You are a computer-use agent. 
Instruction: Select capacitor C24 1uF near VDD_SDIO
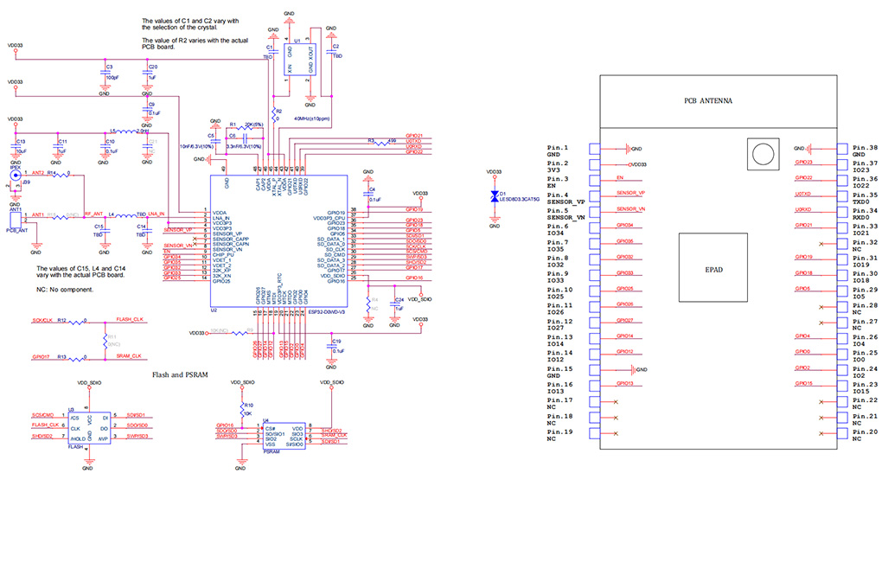click(x=395, y=304)
